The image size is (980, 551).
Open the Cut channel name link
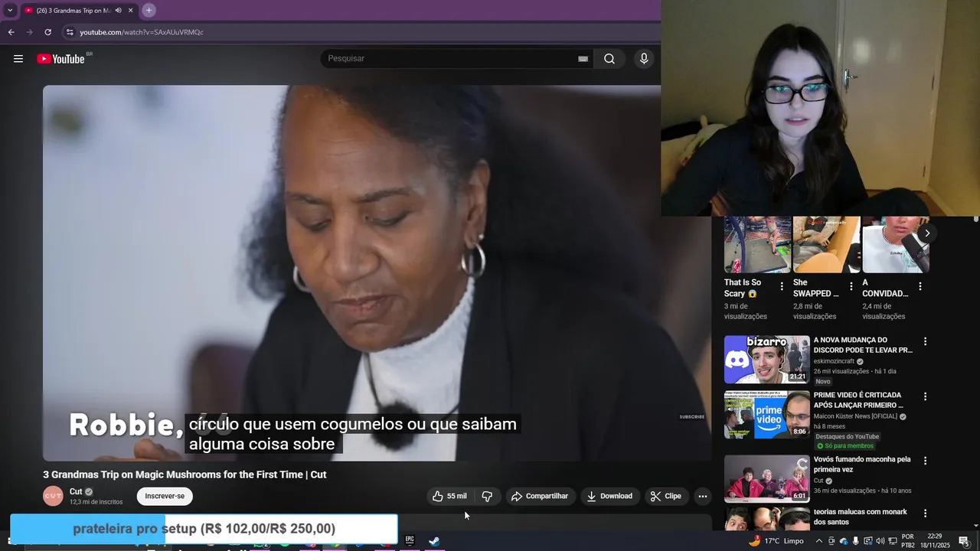(x=76, y=492)
